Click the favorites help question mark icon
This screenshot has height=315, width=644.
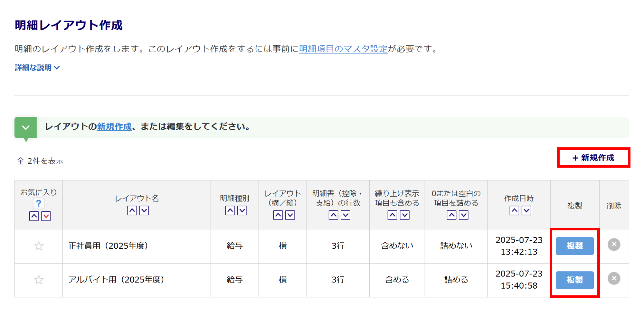point(38,203)
